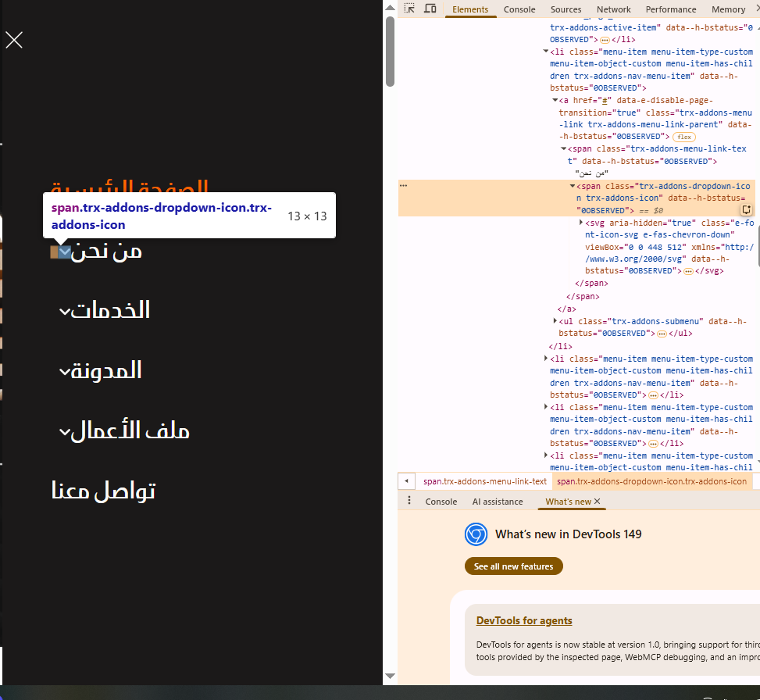760x700 pixels.
Task: Expand the trx-addons-submenu ul node
Action: (555, 321)
